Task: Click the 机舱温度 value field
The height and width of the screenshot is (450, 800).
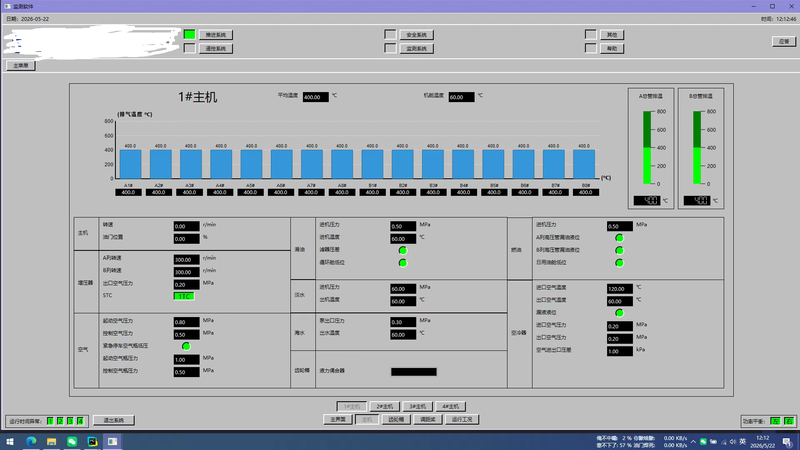Action: point(461,96)
